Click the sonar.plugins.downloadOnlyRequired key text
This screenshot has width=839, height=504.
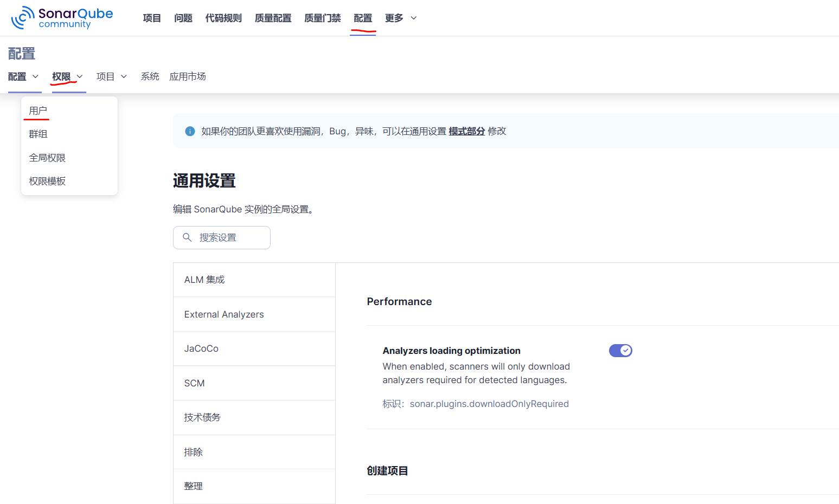tap(489, 404)
